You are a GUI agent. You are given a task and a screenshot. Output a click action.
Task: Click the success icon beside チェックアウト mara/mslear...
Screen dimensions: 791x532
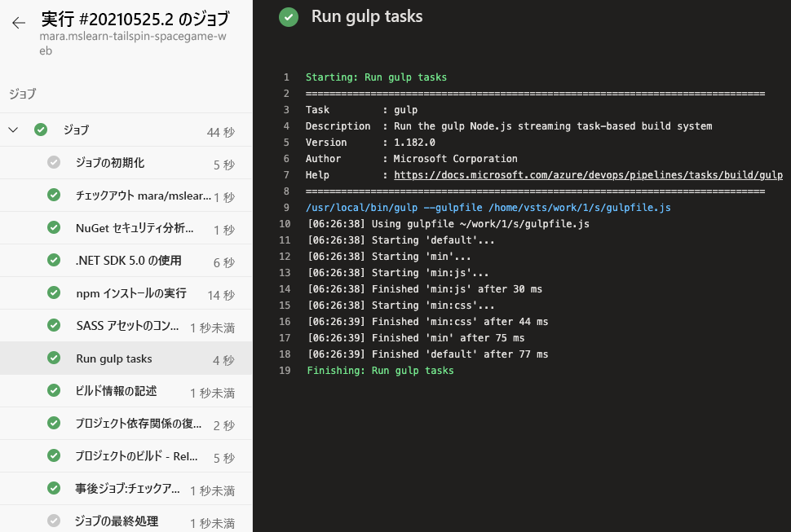coord(54,195)
